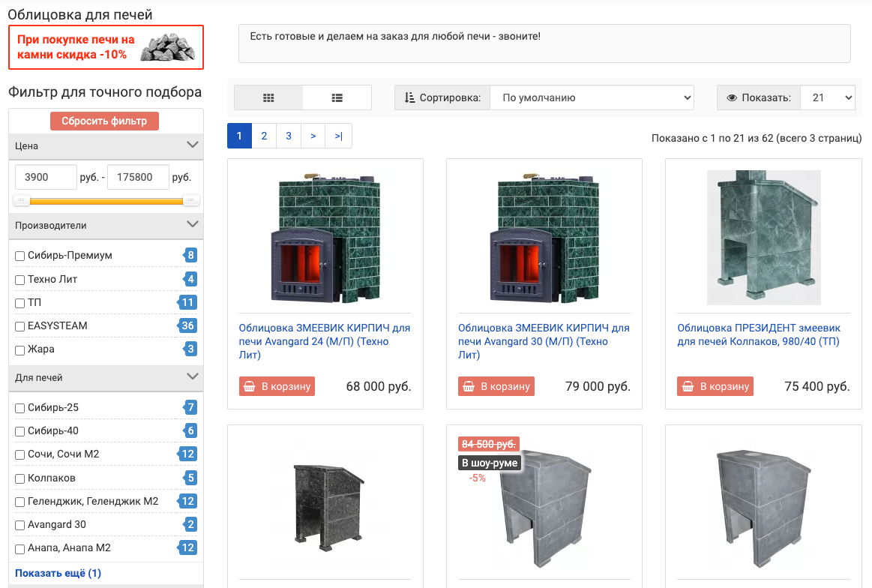Screen dimensions: 872x588
Task: Go to page 3 of results
Action: click(289, 136)
